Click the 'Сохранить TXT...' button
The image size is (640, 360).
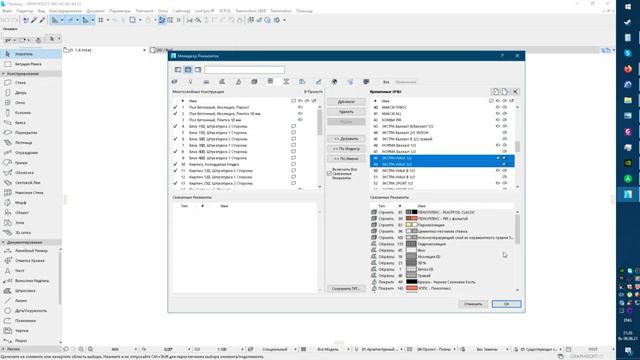[x=346, y=289]
